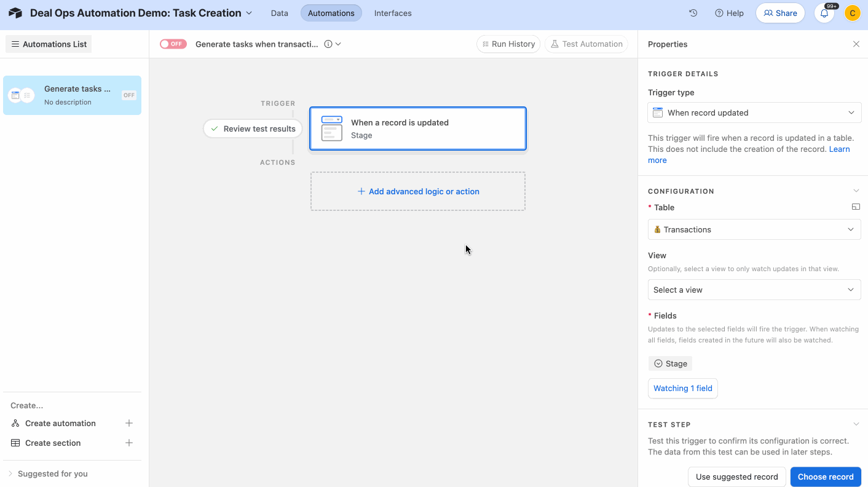
Task: Click OFF badge on Generate tasks item
Action: click(x=129, y=95)
